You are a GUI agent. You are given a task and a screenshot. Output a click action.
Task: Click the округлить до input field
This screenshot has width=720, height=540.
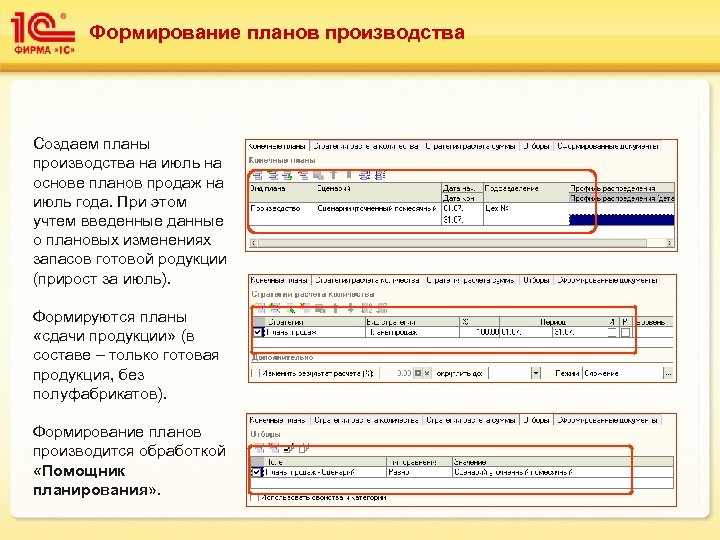tap(509, 373)
